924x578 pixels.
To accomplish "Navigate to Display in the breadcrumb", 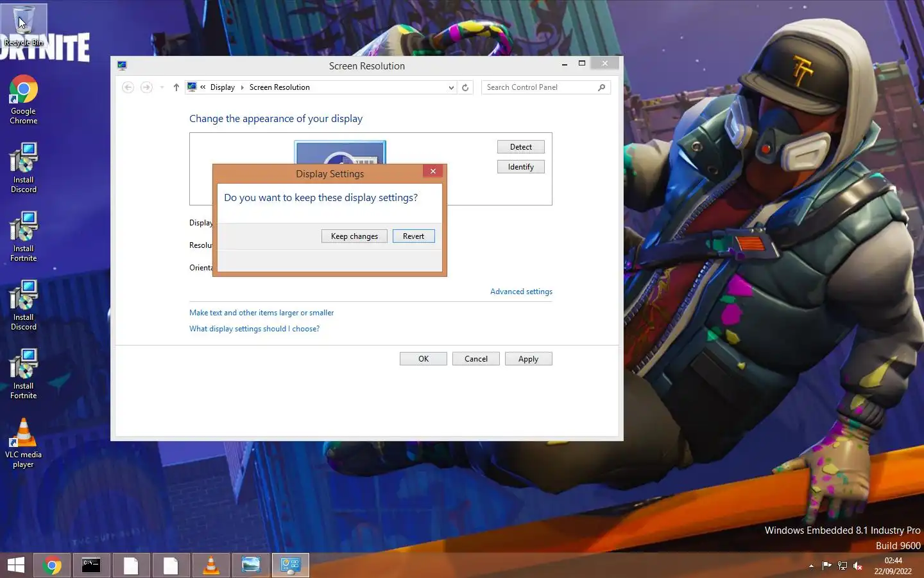I will [223, 87].
